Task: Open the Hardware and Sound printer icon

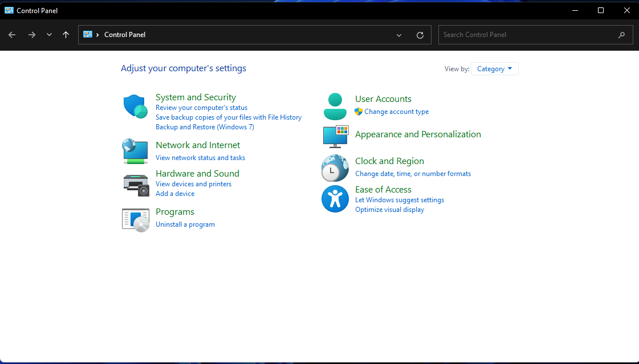Action: [x=136, y=185]
